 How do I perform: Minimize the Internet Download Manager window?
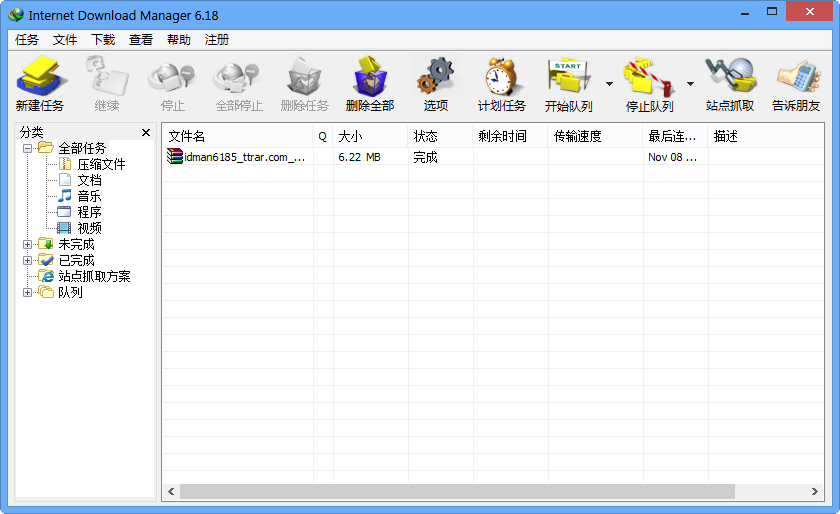pyautogui.click(x=745, y=13)
